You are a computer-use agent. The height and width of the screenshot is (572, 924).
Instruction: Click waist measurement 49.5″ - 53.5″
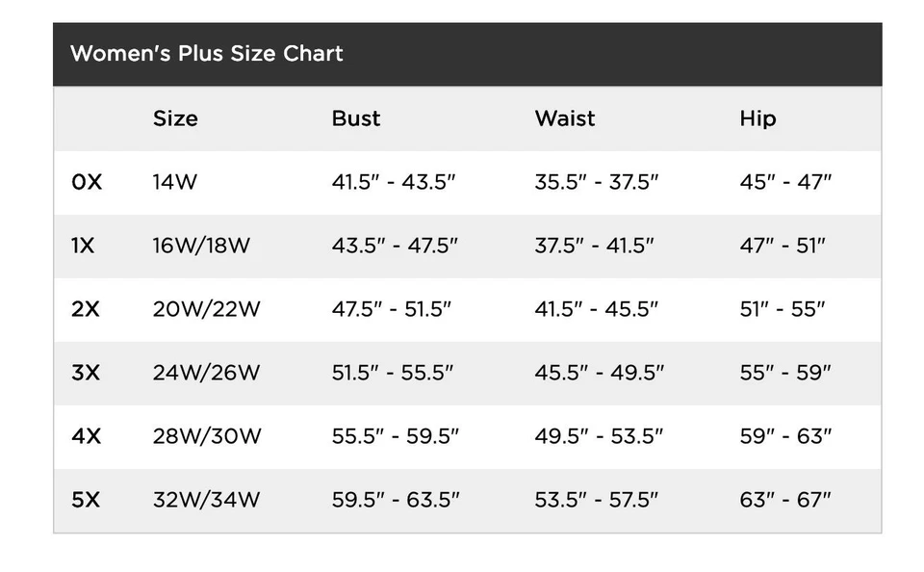599,436
